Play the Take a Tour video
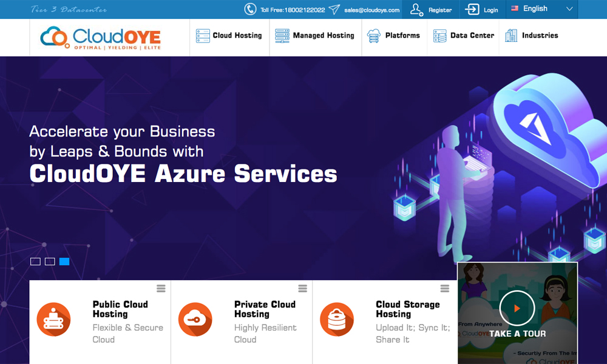 517,308
